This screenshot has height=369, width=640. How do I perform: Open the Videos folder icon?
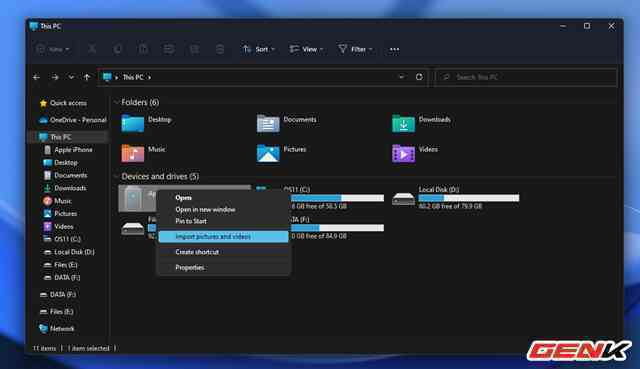pyautogui.click(x=403, y=153)
